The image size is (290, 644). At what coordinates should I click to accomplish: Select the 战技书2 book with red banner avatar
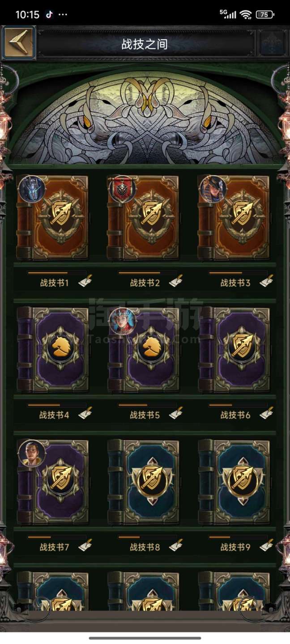coord(143,217)
